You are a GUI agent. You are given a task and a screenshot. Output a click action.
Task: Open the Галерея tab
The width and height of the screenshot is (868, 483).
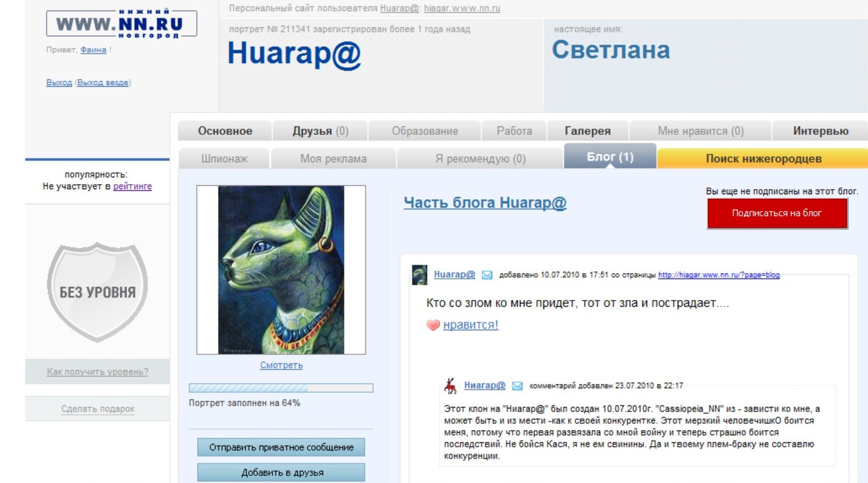pyautogui.click(x=588, y=131)
